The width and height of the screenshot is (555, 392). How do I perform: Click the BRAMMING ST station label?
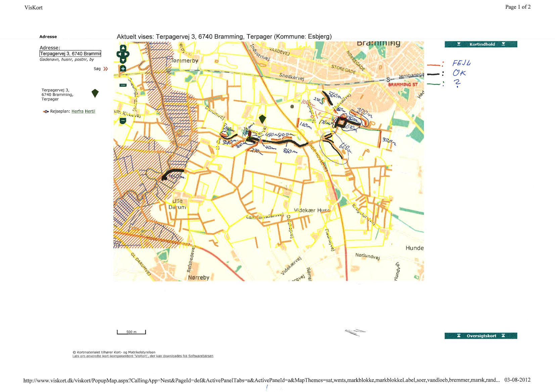pos(403,85)
